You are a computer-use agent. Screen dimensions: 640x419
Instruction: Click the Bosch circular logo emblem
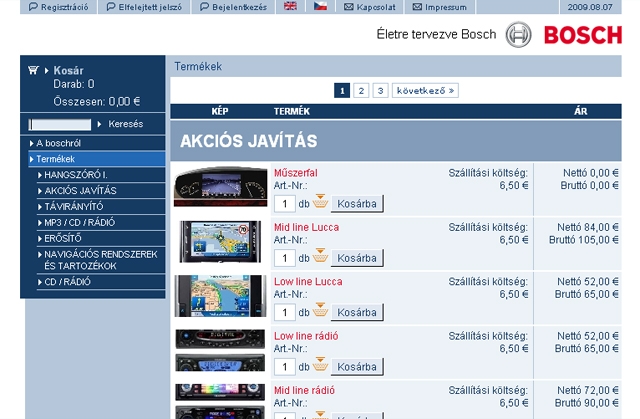click(518, 35)
